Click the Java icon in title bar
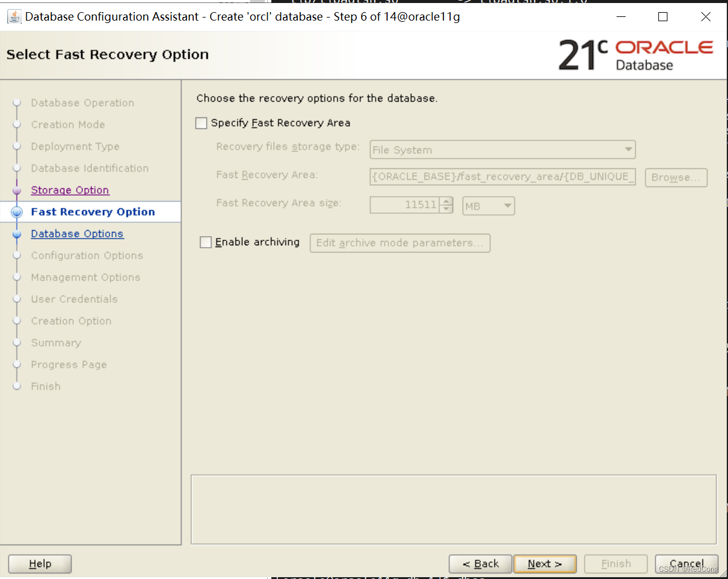This screenshot has width=728, height=579. [x=15, y=16]
